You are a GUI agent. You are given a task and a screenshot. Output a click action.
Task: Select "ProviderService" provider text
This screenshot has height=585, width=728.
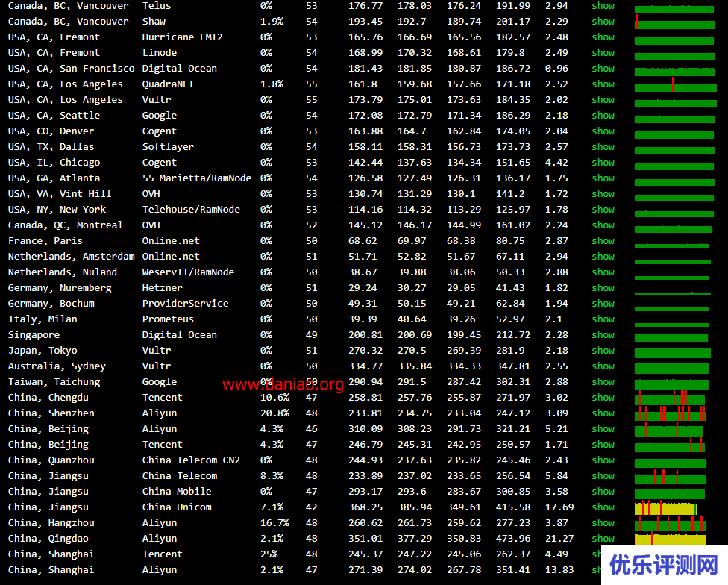(x=185, y=304)
